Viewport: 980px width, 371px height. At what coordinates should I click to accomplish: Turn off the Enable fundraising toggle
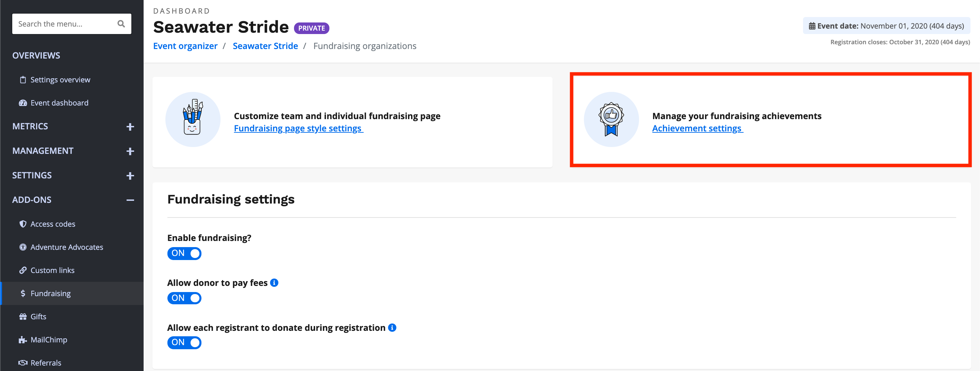click(x=184, y=254)
